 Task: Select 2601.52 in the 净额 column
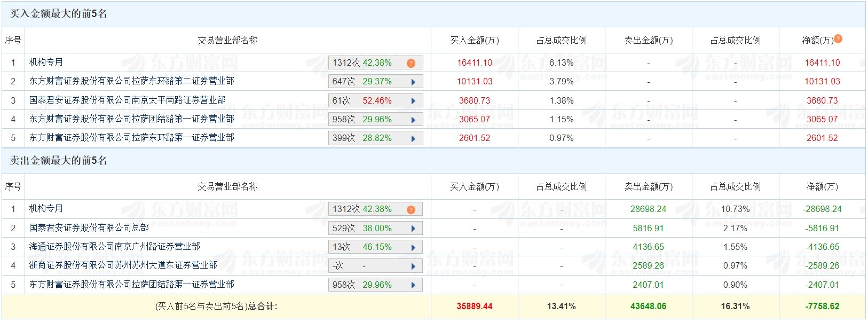822,138
